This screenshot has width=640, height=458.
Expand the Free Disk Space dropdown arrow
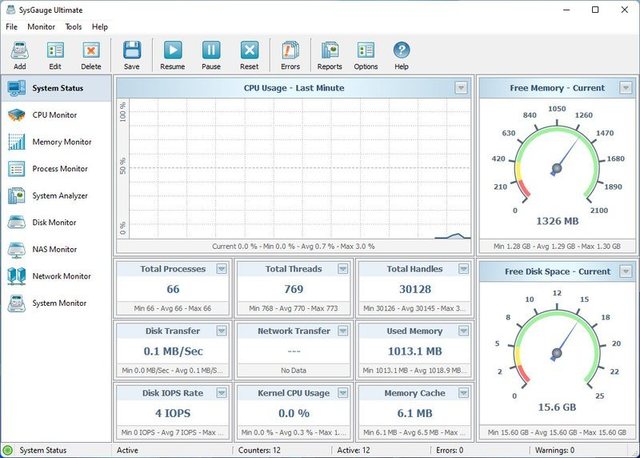pyautogui.click(x=625, y=271)
